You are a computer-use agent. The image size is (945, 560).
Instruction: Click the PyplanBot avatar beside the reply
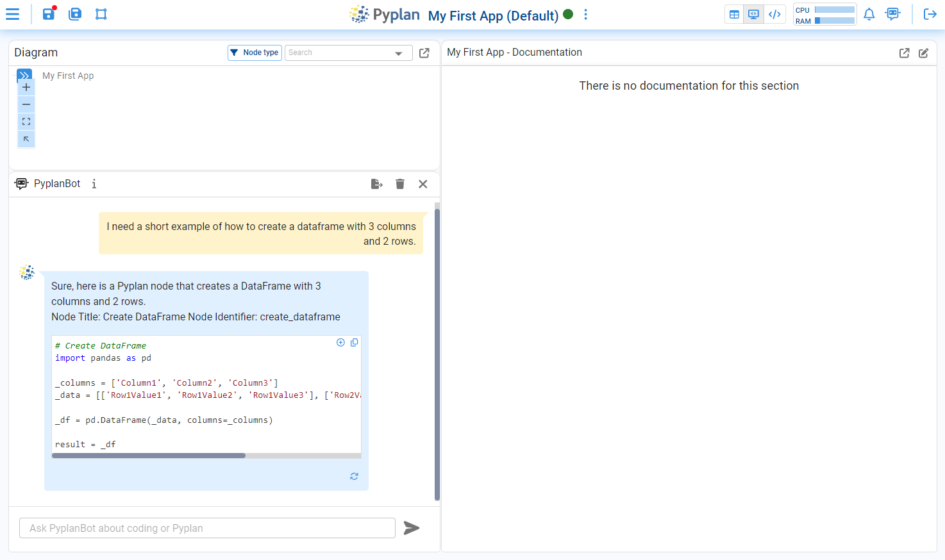pyautogui.click(x=27, y=272)
